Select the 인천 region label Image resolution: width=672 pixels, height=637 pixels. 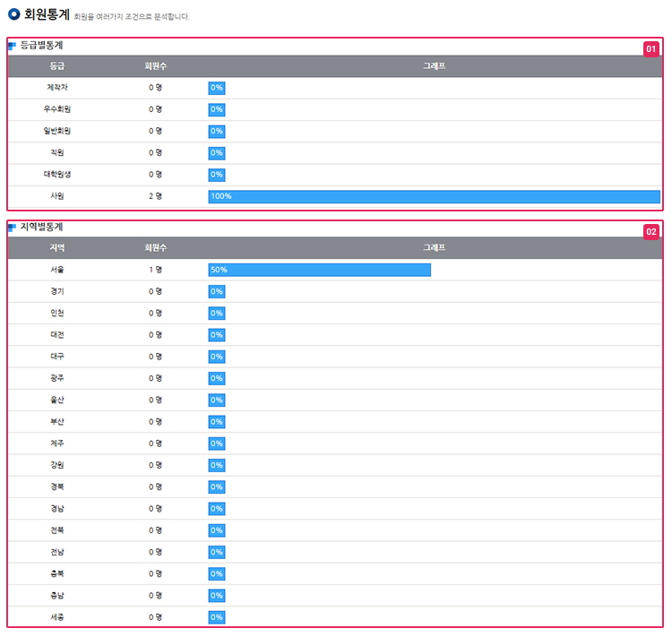(x=57, y=313)
